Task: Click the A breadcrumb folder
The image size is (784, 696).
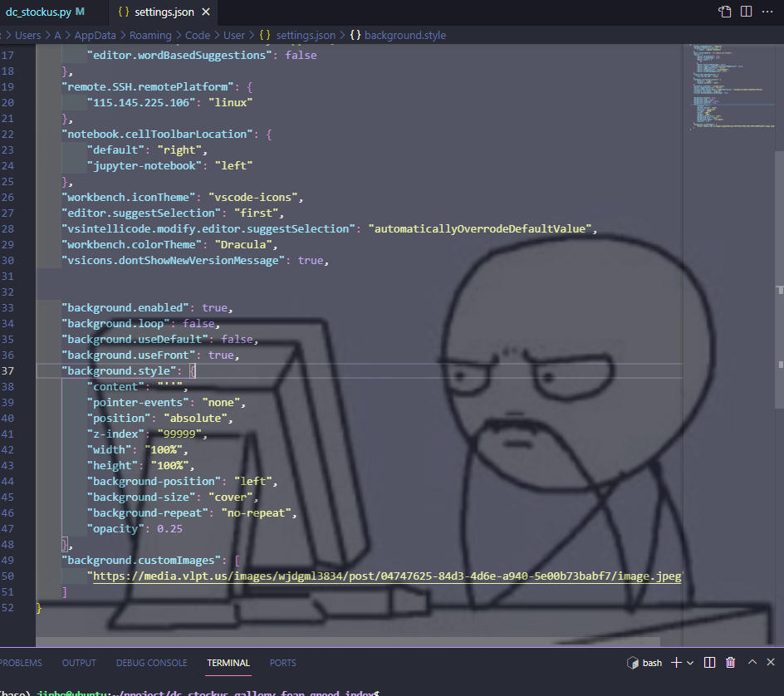Action: pos(57,36)
